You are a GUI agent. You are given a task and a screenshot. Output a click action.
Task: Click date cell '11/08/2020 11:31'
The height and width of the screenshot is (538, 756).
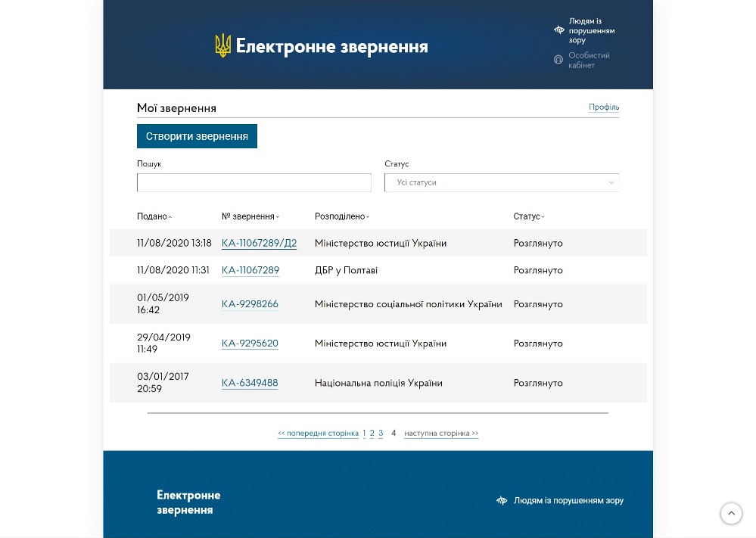pyautogui.click(x=173, y=270)
